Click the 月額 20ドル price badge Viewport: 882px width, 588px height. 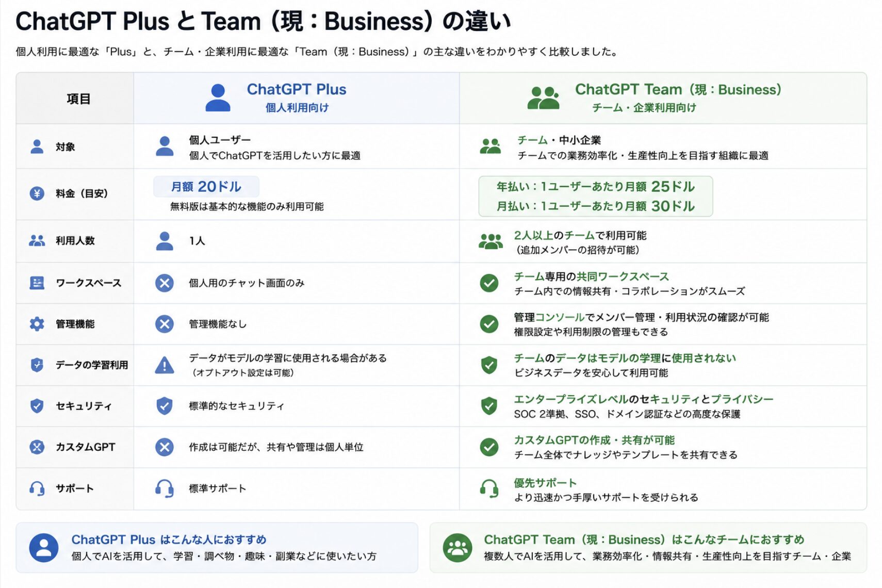[206, 187]
